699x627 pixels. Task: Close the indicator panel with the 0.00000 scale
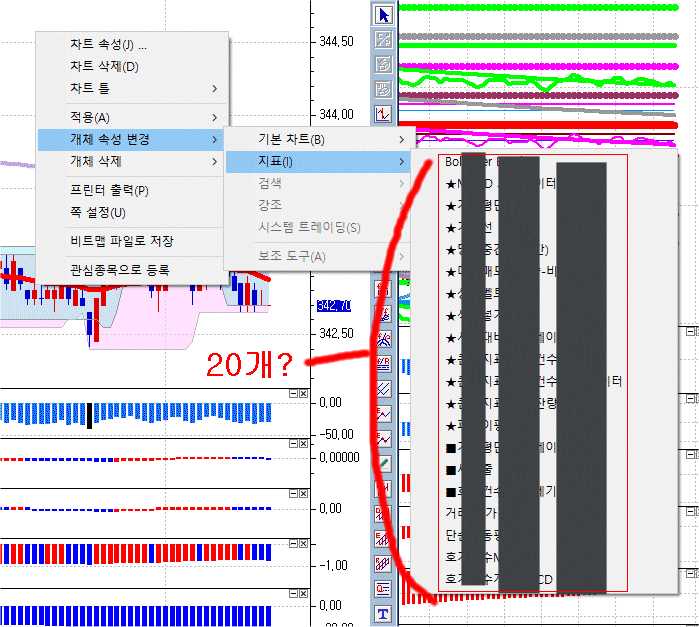[x=302, y=443]
